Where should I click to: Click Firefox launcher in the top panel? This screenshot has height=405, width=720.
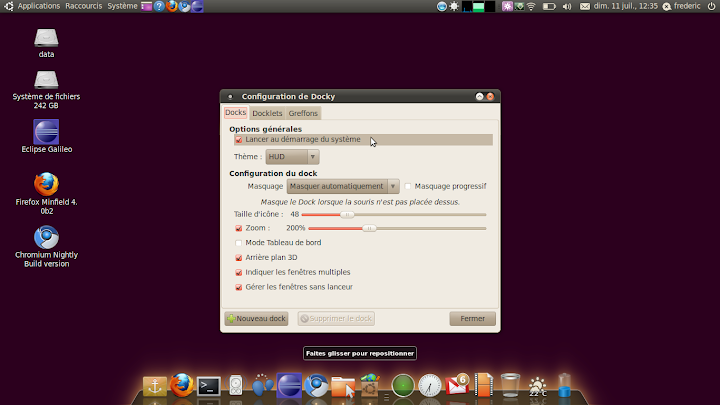tap(172, 6)
